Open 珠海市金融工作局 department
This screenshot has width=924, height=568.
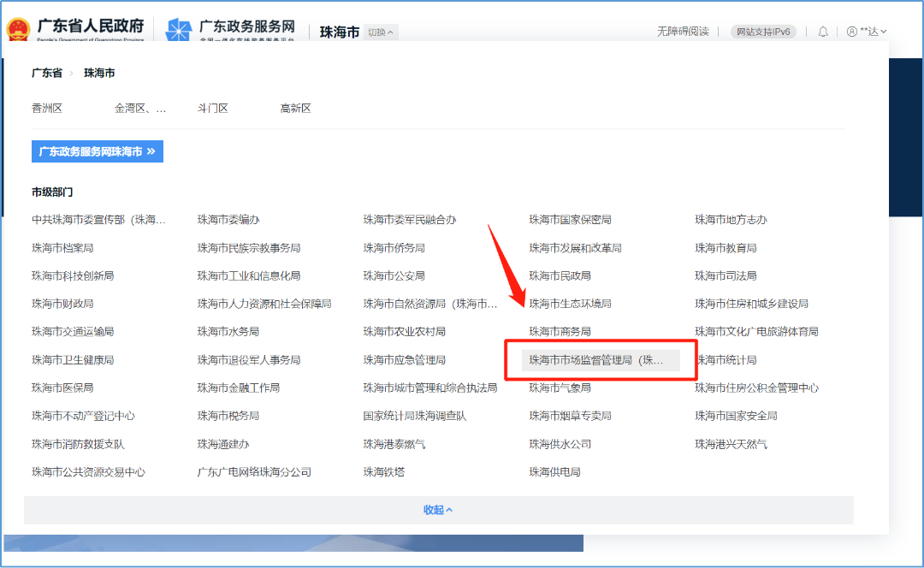tap(239, 388)
